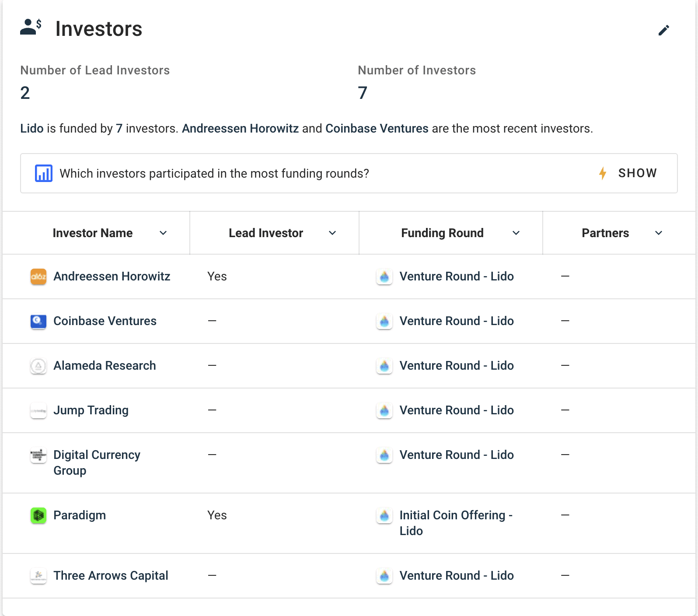Open Initial Coin Offering - Lido link
Viewport: 698px width, 616px height.
[x=456, y=523]
